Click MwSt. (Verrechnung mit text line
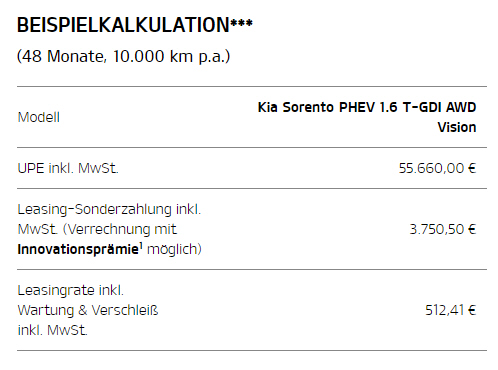 (97, 229)
